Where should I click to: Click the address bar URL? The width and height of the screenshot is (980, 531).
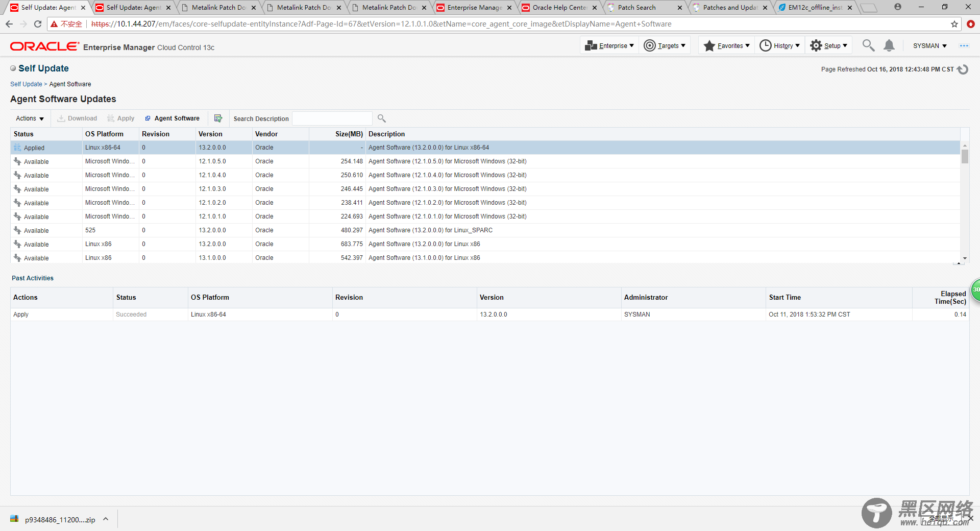pos(381,24)
